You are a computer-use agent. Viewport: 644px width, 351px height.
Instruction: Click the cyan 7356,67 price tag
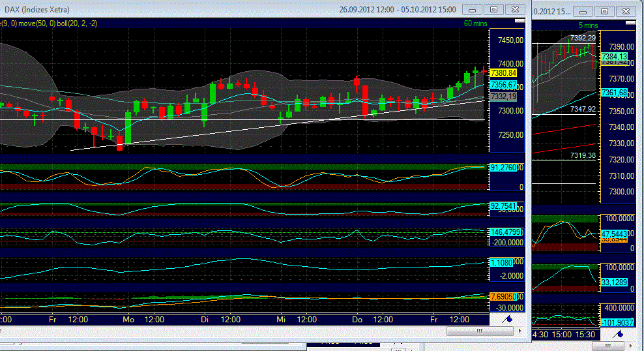coord(504,85)
